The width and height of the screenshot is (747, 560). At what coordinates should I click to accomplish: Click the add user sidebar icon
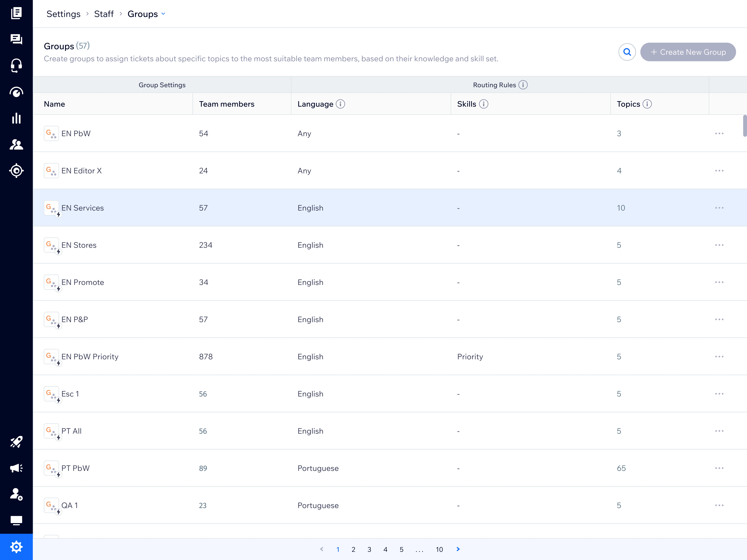[16, 494]
